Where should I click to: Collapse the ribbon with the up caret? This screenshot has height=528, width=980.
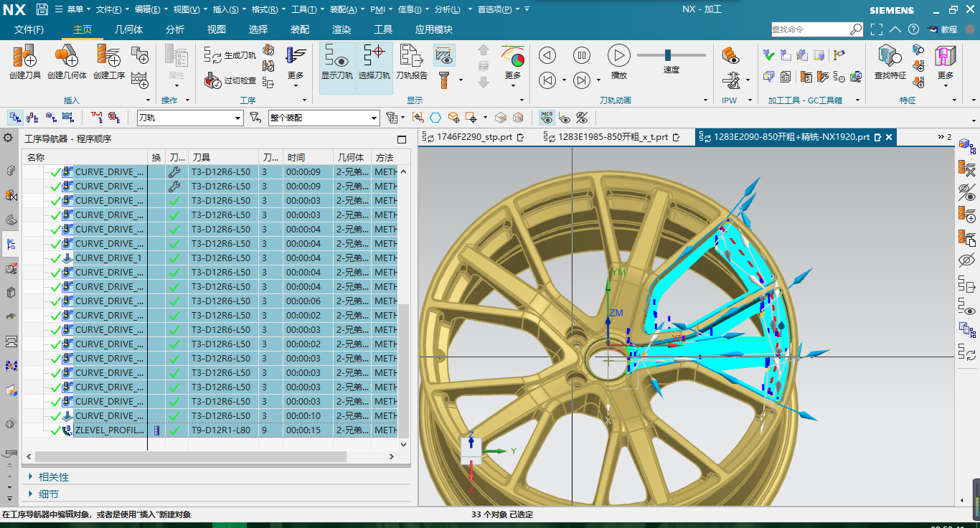(x=895, y=29)
